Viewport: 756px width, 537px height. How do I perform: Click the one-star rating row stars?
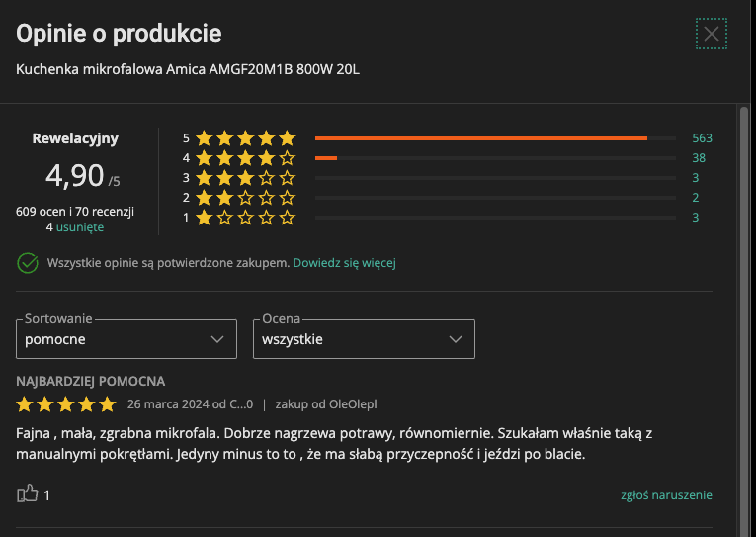click(245, 218)
